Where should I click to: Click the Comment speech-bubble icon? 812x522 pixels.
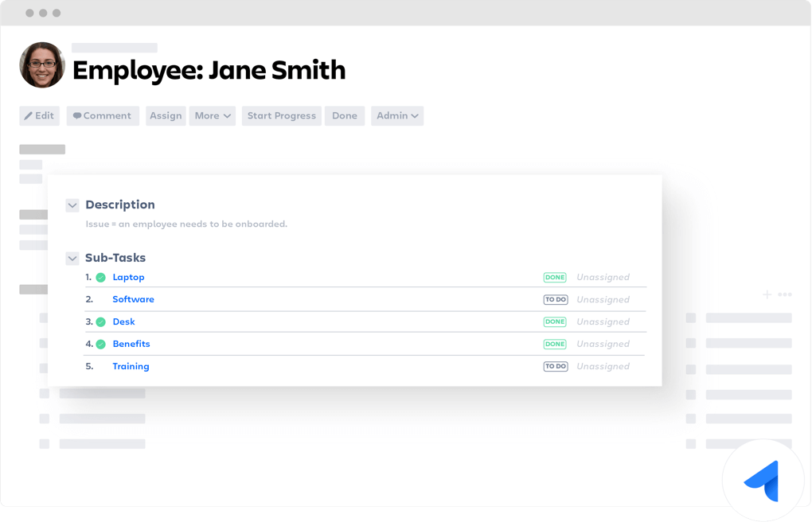(x=76, y=115)
